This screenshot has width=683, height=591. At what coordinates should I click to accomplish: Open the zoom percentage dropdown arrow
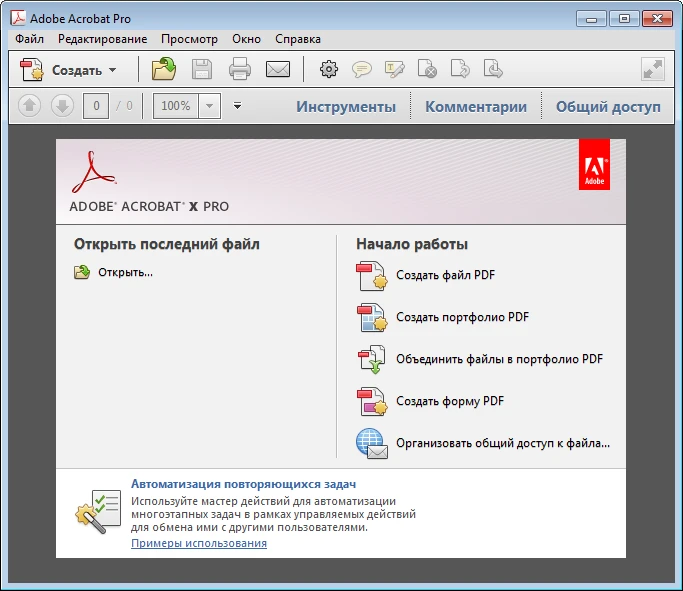(210, 106)
